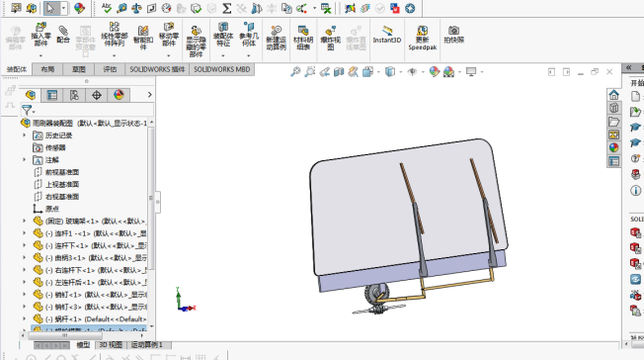This screenshot has width=644, height=360.
Task: Click the spell check Abc icon
Action: [x=107, y=8]
